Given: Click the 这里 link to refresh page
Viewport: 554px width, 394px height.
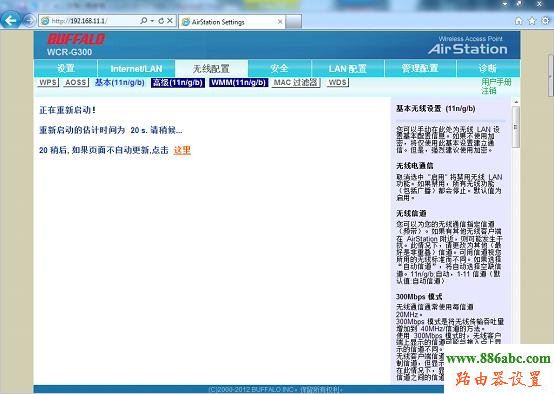Looking at the screenshot, I should 182,150.
